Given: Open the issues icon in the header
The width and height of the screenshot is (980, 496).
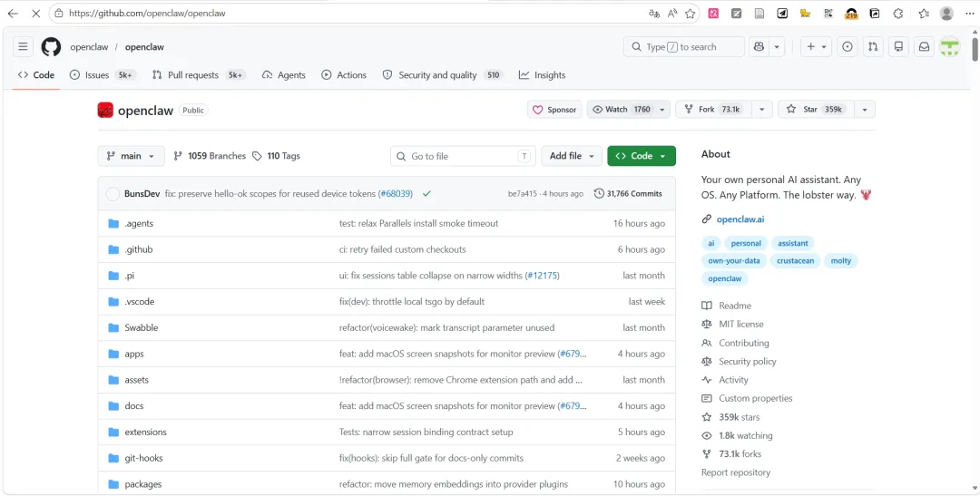Looking at the screenshot, I should (x=847, y=47).
